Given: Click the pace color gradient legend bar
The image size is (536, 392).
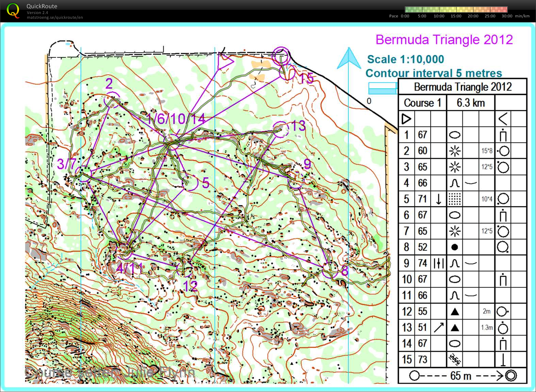Looking at the screenshot, I should click(456, 10).
